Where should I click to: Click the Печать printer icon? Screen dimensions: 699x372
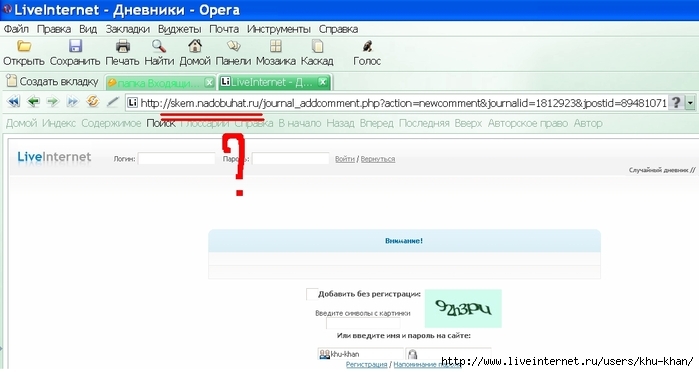click(123, 46)
